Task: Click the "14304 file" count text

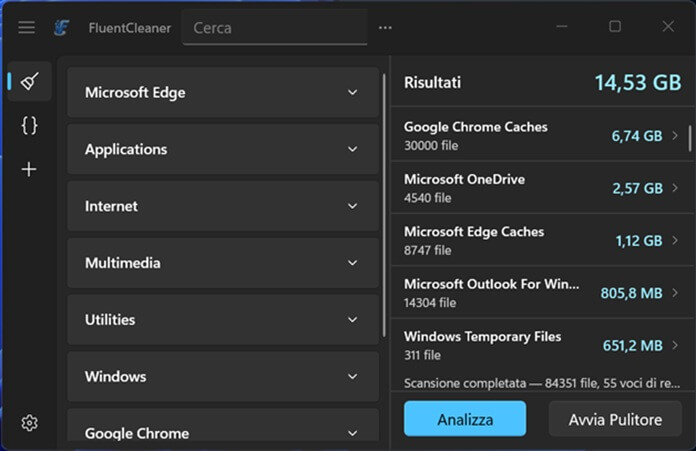Action: click(430, 303)
